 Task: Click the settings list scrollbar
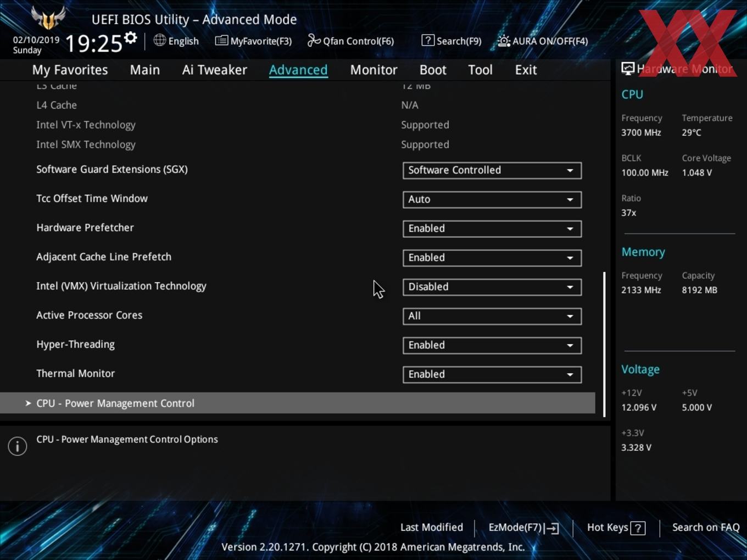coord(604,344)
